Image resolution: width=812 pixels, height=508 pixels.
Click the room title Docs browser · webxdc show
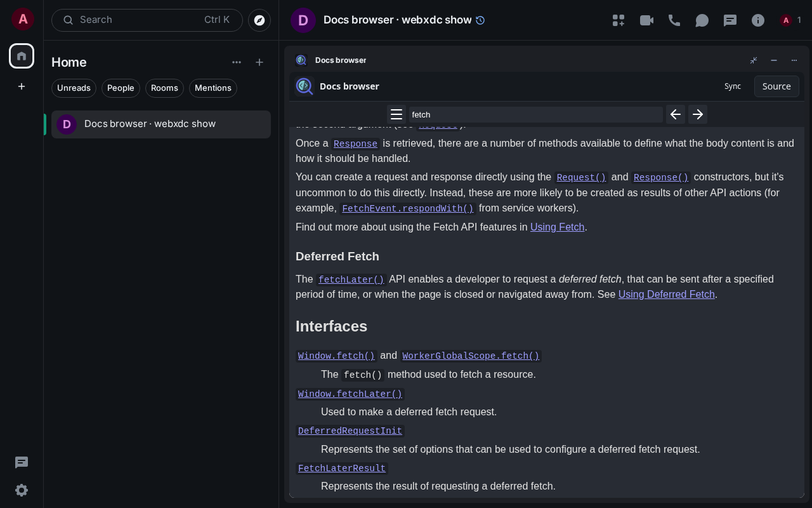398,20
